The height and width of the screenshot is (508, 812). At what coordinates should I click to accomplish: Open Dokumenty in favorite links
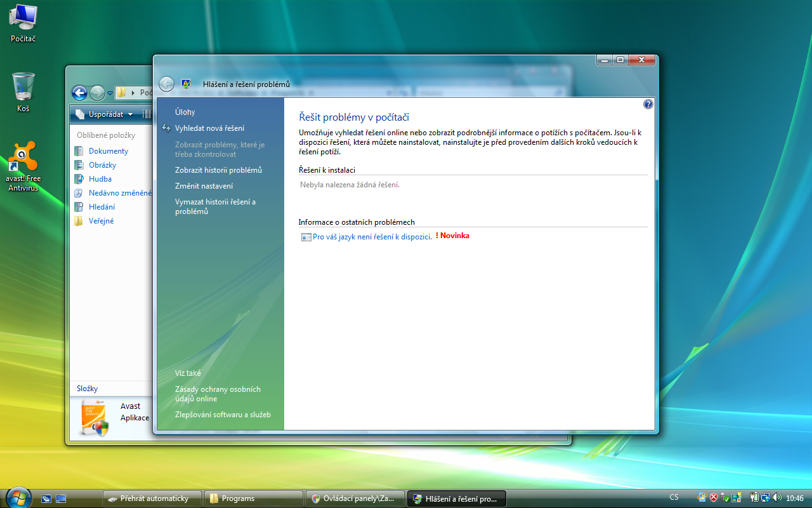tap(108, 151)
